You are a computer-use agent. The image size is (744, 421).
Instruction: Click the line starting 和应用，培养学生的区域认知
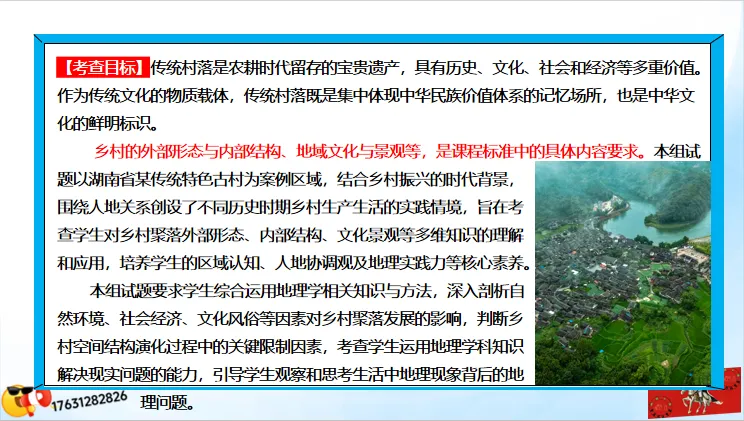coord(294,263)
